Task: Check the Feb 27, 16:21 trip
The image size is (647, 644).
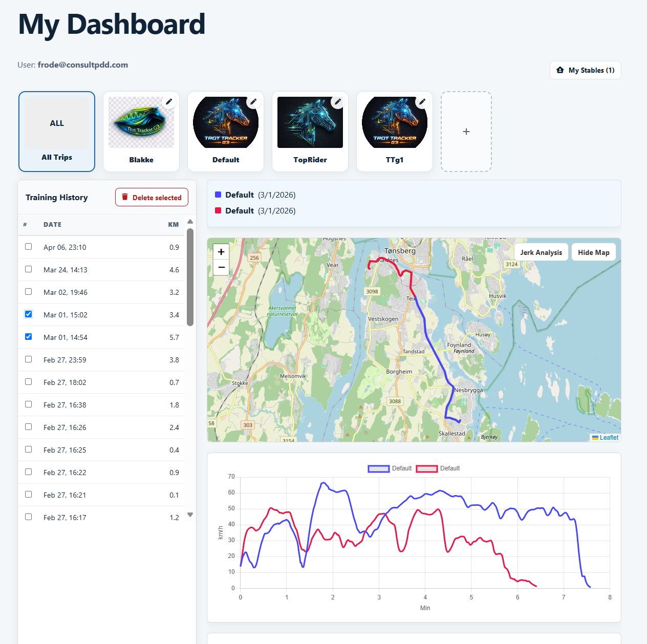Action: coord(29,495)
